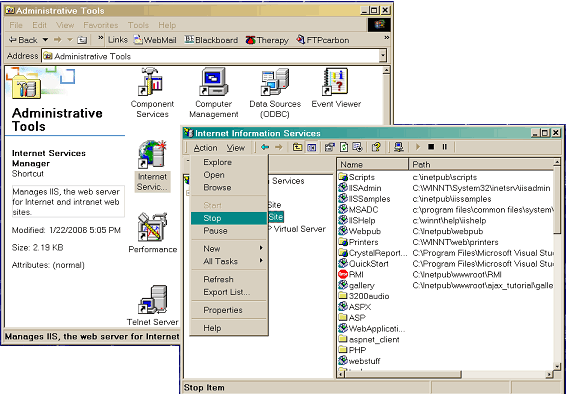Open the WebMail link
Image resolution: width=570 pixels, height=395 pixels.
pyautogui.click(x=155, y=40)
